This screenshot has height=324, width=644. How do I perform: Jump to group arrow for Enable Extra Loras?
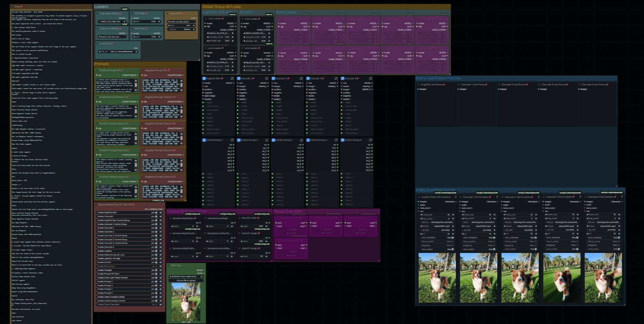[161, 266]
